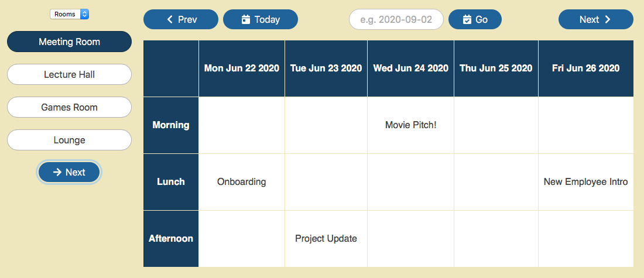Open the Movie Pitch! booking
The height and width of the screenshot is (278, 644).
coord(410,125)
